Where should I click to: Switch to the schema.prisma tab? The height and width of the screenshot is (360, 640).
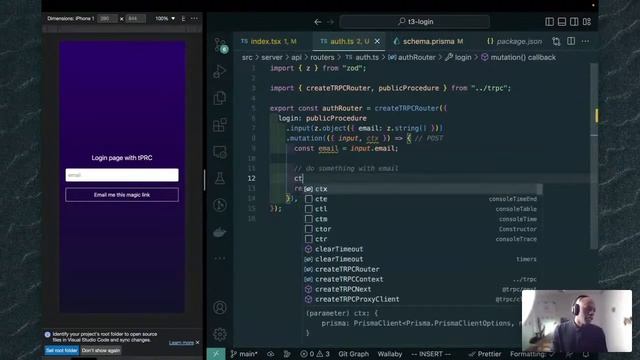[428, 41]
